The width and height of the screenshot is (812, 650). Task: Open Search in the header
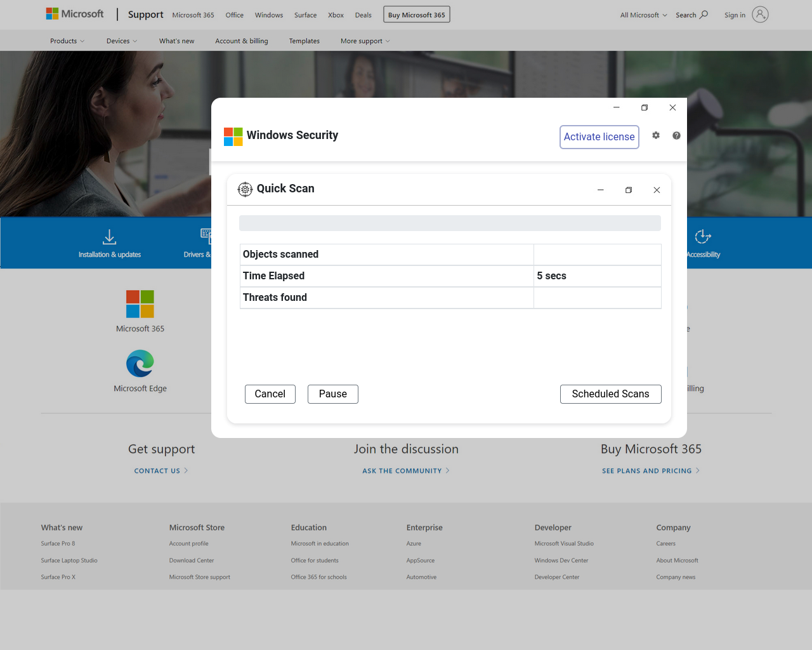click(x=691, y=15)
